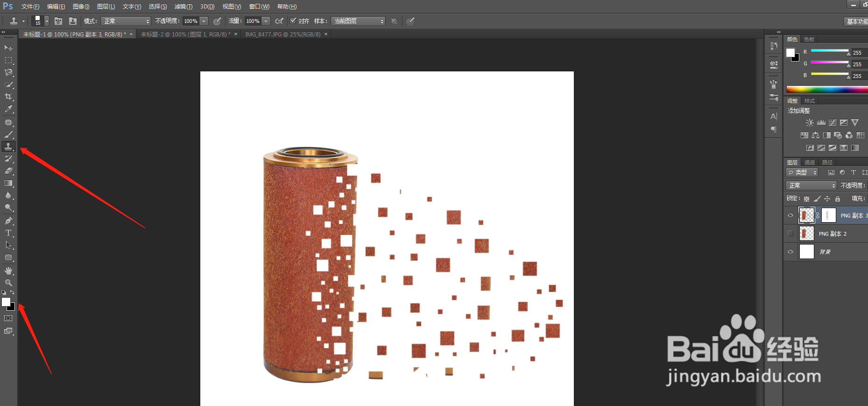The height and width of the screenshot is (406, 868).
Task: Add a Curves adjustment
Action: point(833,123)
